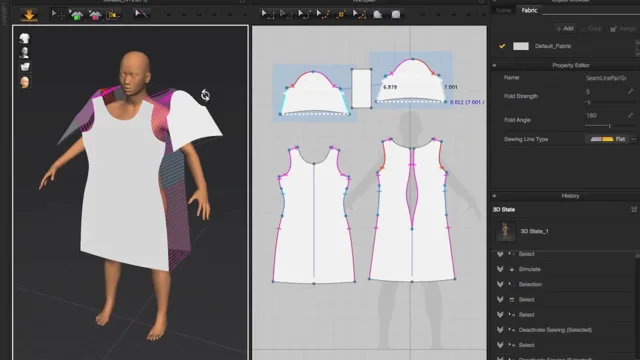640x360 pixels.
Task: Click the Add fabric button
Action: pyautogui.click(x=565, y=29)
